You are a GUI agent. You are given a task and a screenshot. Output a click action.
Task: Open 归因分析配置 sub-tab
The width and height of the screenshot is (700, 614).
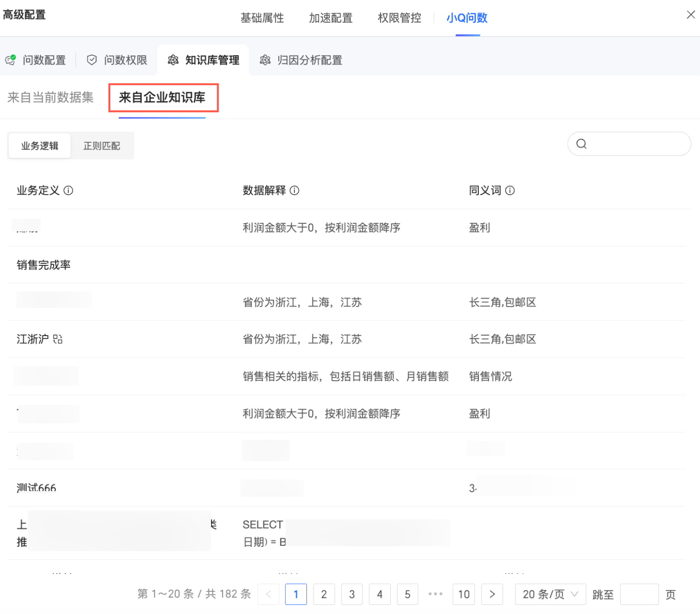click(301, 60)
